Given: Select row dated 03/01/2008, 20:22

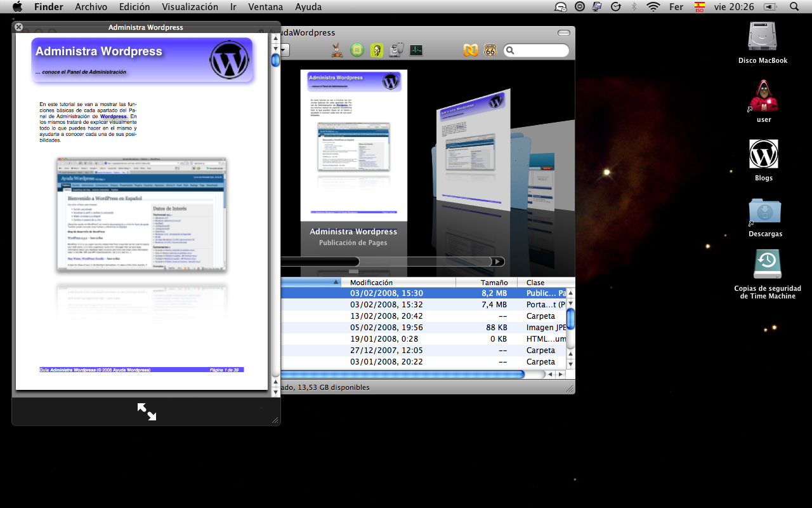Looking at the screenshot, I should (x=423, y=362).
